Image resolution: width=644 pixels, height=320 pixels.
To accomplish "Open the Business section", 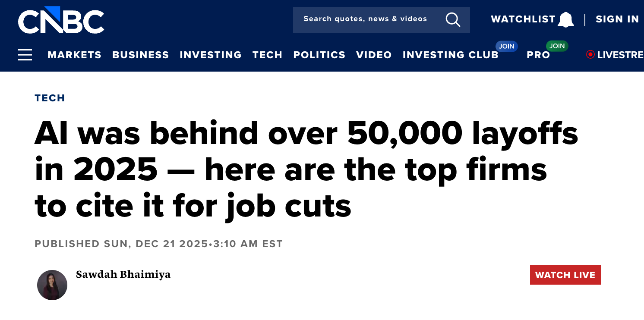I will 141,55.
